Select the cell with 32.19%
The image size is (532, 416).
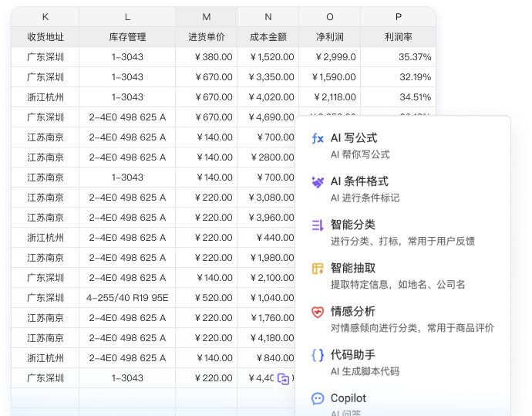tap(399, 76)
